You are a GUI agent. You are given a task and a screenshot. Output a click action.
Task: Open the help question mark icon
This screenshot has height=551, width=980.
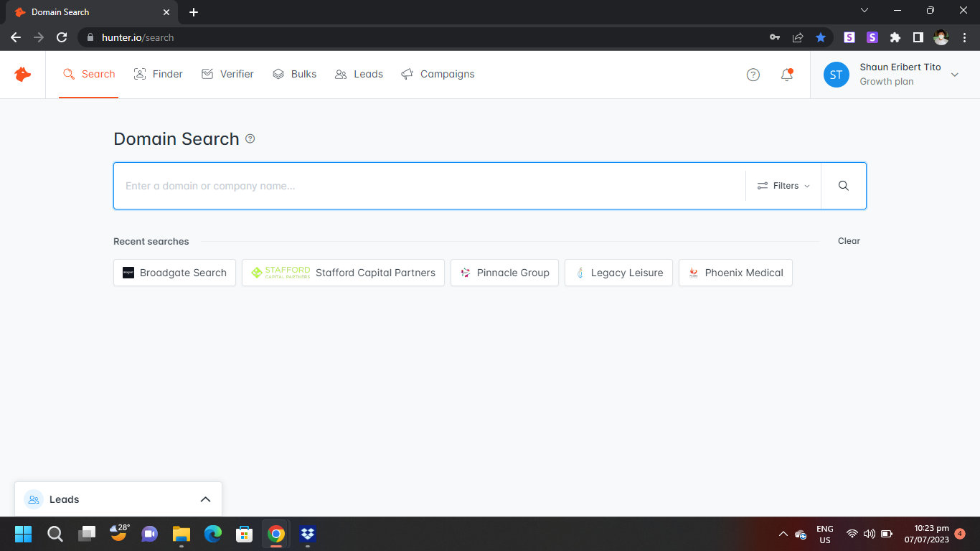click(753, 75)
